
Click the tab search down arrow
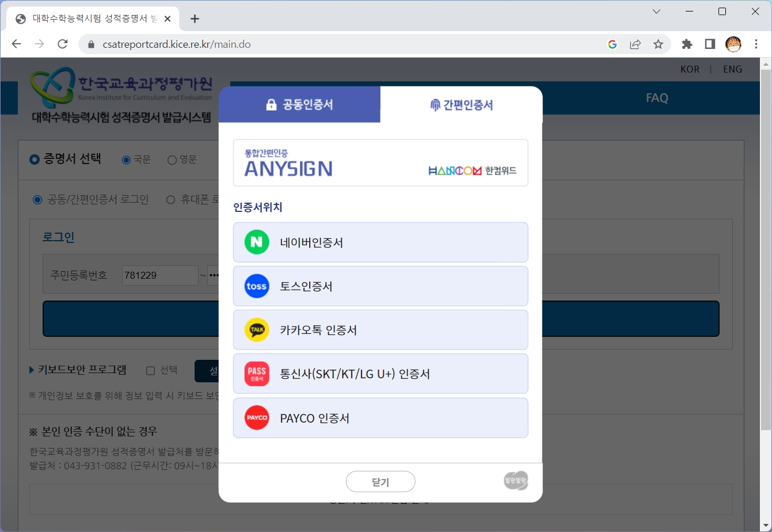click(657, 12)
